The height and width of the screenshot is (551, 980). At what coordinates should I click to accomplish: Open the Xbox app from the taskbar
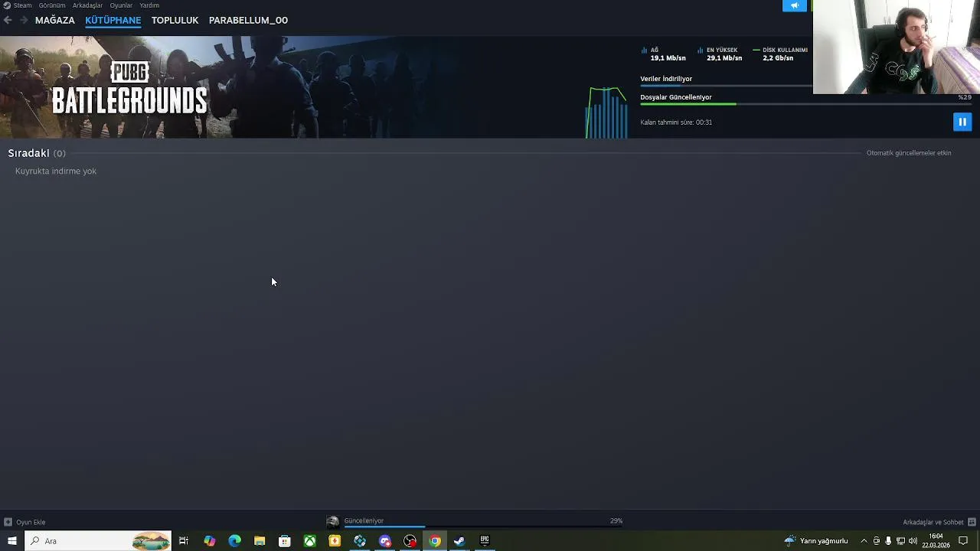tap(310, 541)
